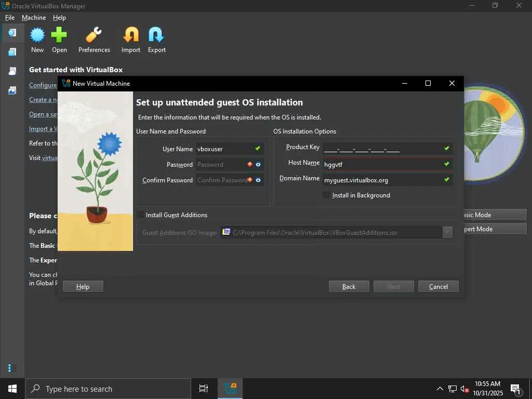Open Task View from the taskbar
Screen dimensions: 532x399
tap(204, 389)
